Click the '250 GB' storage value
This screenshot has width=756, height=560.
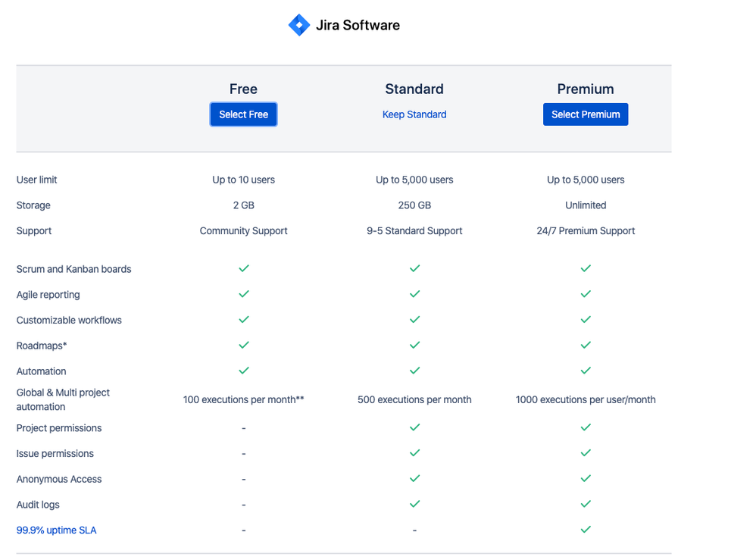[x=414, y=205]
